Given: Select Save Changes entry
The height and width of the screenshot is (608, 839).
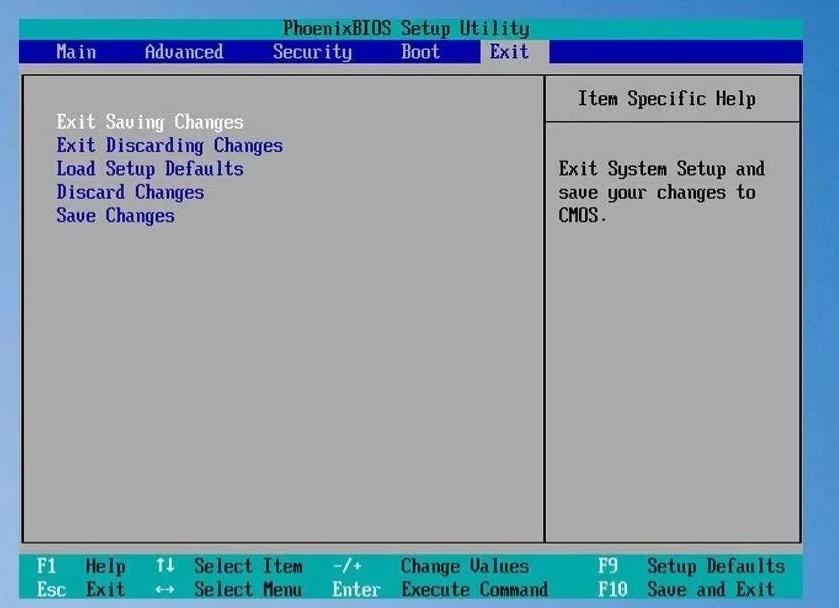Looking at the screenshot, I should pos(116,216).
